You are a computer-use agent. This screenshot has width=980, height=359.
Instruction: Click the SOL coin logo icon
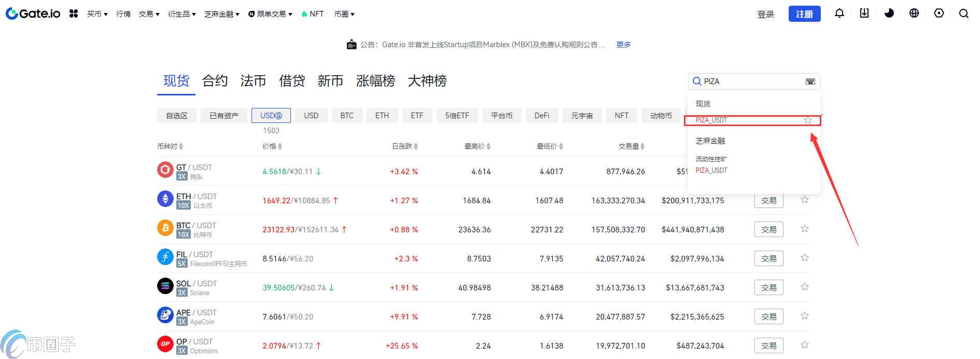[165, 286]
